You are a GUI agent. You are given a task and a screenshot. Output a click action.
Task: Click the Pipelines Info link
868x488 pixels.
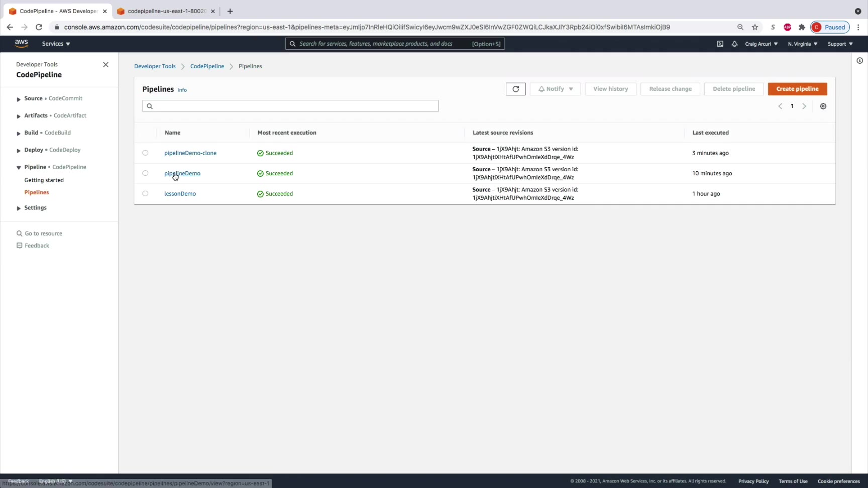coord(182,90)
